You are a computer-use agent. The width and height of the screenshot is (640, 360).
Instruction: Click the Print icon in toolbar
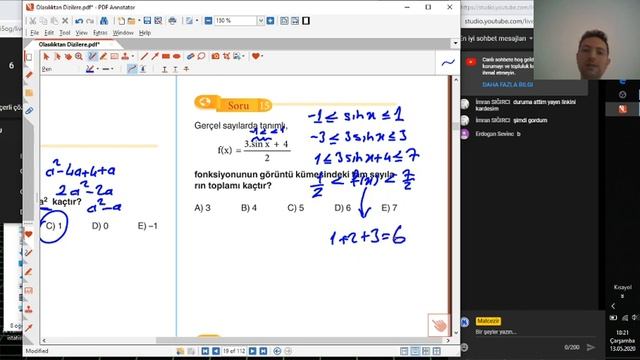[x=172, y=20]
